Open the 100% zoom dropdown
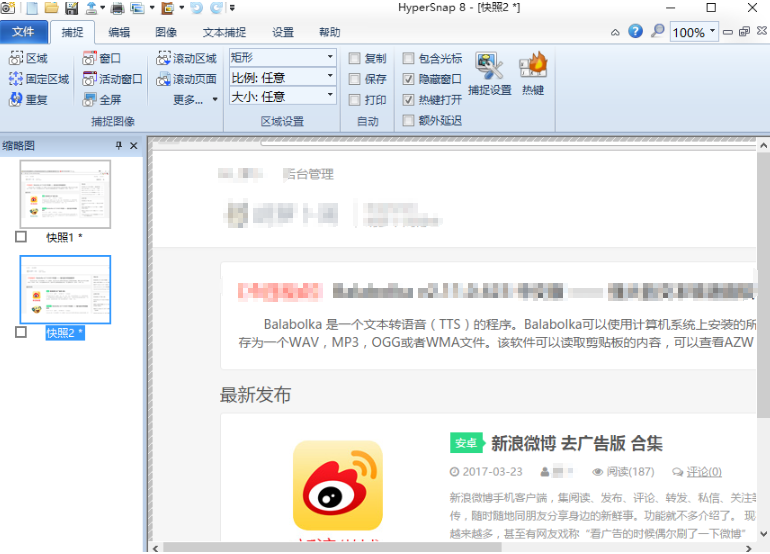Viewport: 770px width, 554px height. [712, 32]
